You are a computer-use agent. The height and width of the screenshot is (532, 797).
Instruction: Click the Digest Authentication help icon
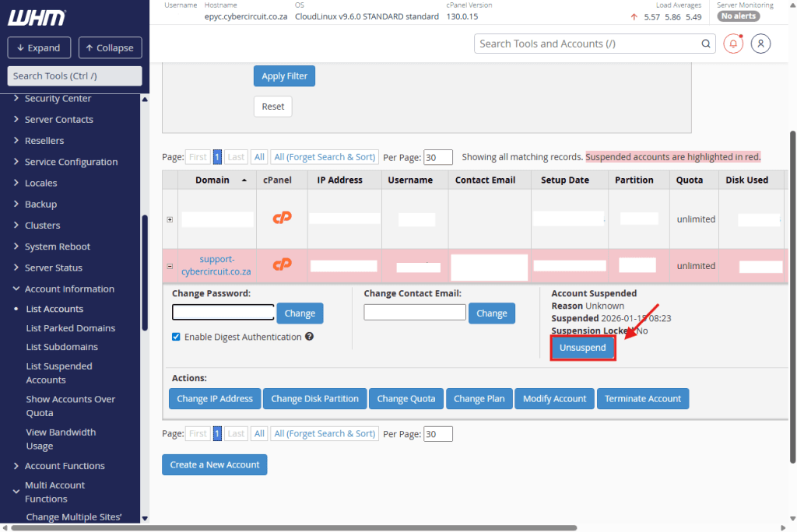pyautogui.click(x=309, y=337)
